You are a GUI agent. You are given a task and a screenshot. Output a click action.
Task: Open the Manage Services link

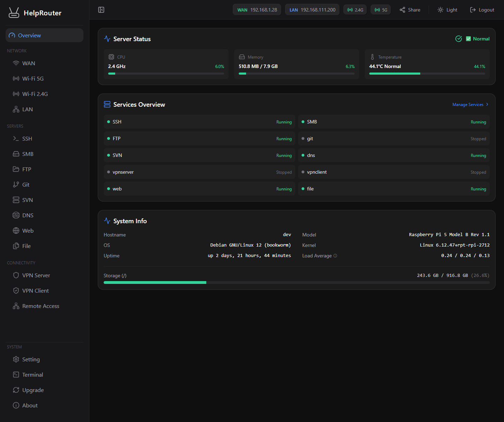coord(467,104)
